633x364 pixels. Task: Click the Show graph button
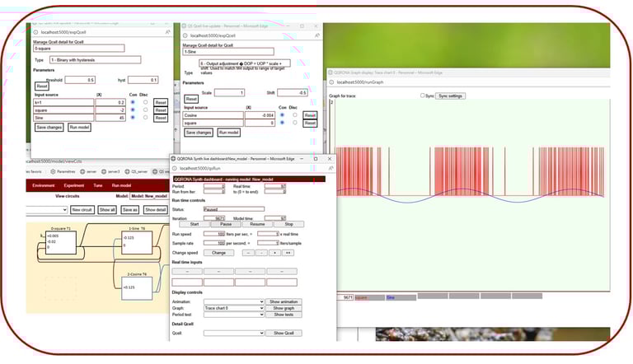[284, 308]
